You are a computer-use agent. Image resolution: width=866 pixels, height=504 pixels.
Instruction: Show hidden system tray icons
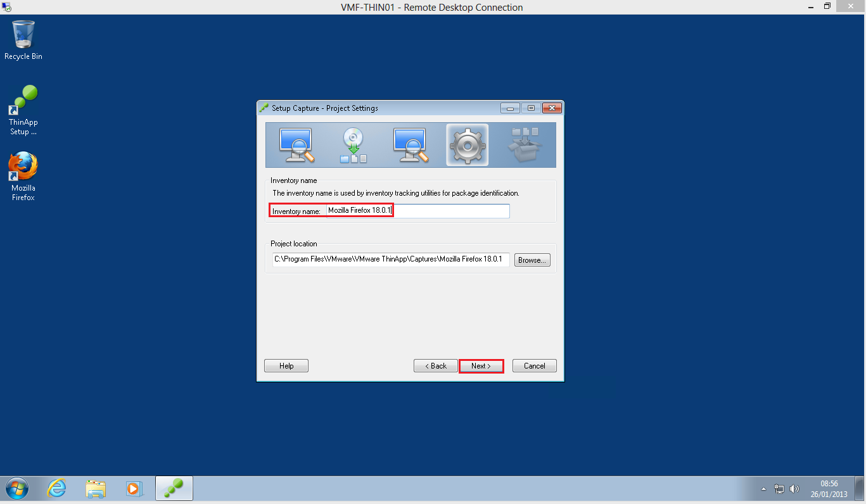point(763,489)
